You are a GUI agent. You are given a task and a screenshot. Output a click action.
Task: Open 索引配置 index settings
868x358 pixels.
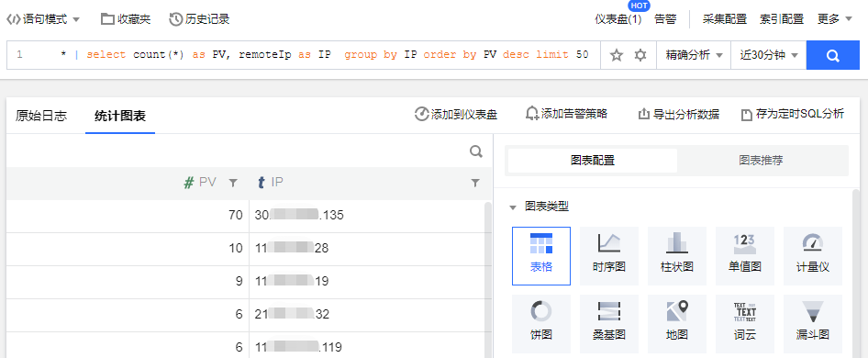pos(782,19)
